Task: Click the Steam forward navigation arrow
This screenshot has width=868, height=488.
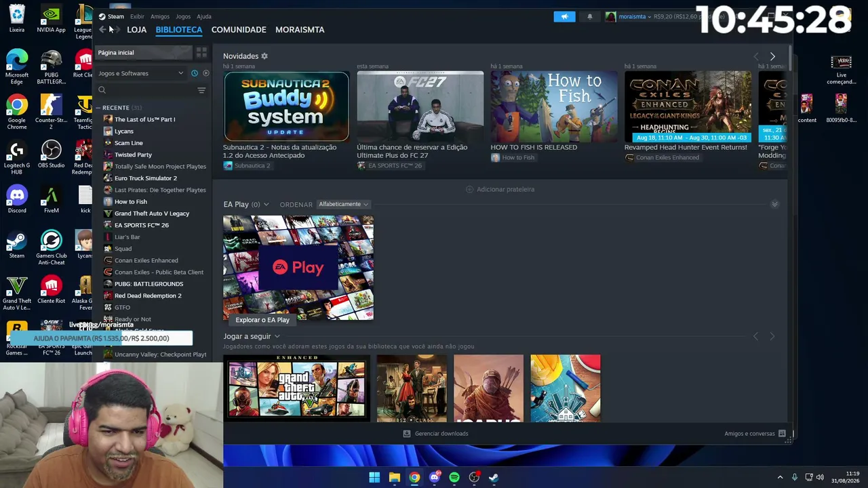Action: (116, 30)
